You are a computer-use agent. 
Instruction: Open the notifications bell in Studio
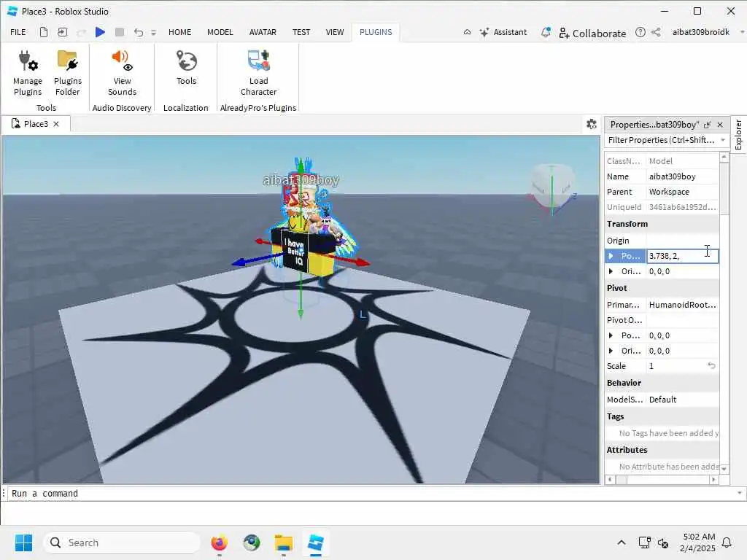[x=546, y=32]
